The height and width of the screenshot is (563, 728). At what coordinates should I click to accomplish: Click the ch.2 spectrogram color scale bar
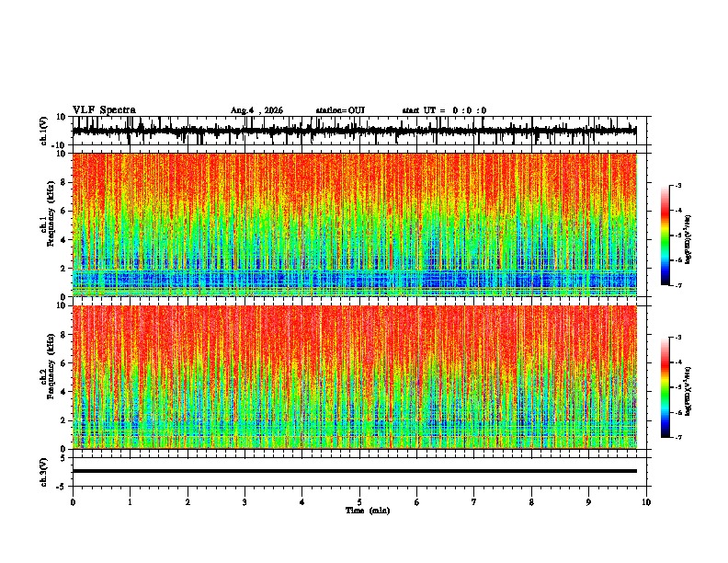click(x=665, y=387)
